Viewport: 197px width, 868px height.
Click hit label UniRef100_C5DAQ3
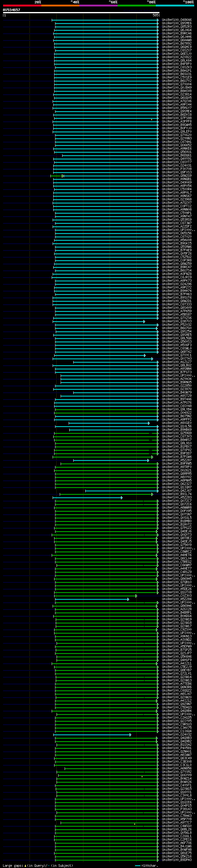(x=177, y=707)
